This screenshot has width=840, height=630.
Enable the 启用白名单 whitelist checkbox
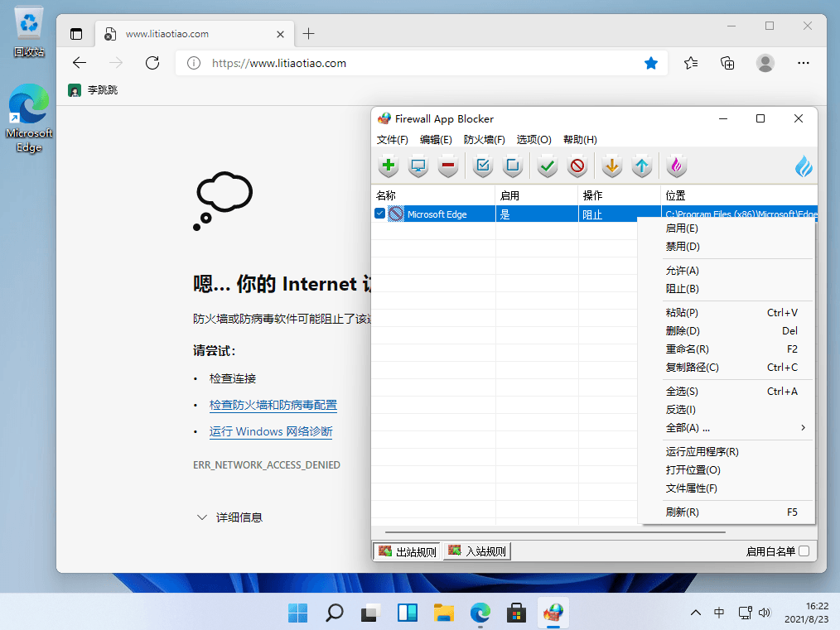[804, 551]
